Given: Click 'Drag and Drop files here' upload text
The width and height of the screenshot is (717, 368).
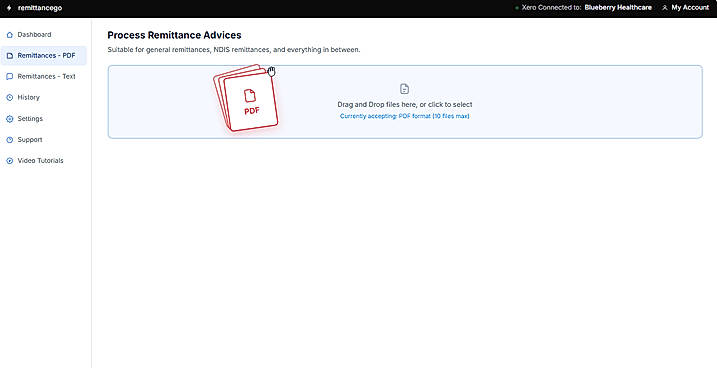Looking at the screenshot, I should click(405, 105).
